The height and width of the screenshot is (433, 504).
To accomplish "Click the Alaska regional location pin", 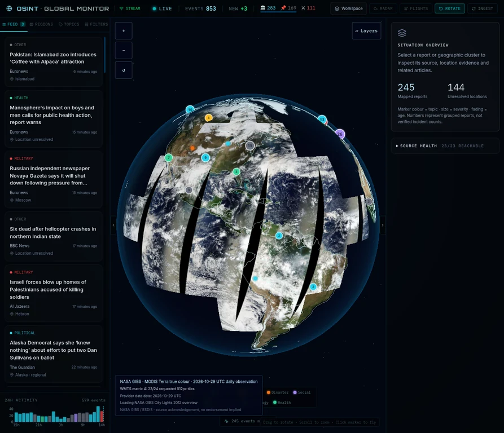I will pos(12,375).
